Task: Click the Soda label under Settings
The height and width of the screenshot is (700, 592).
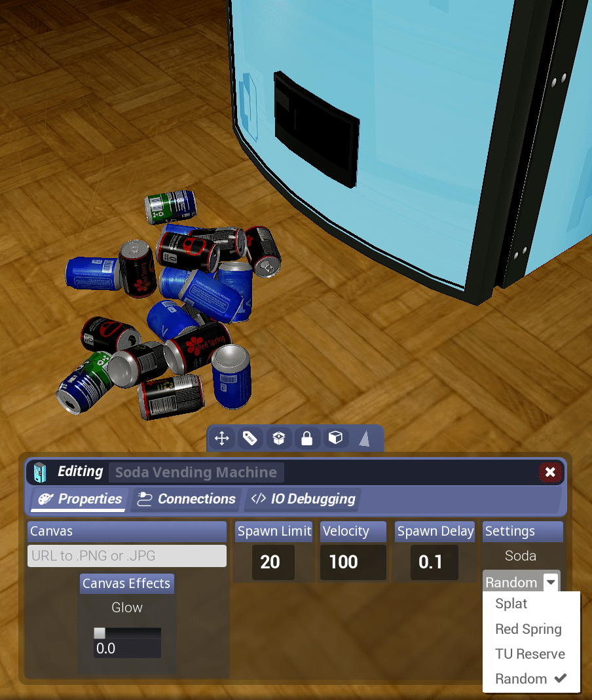Action: click(521, 556)
